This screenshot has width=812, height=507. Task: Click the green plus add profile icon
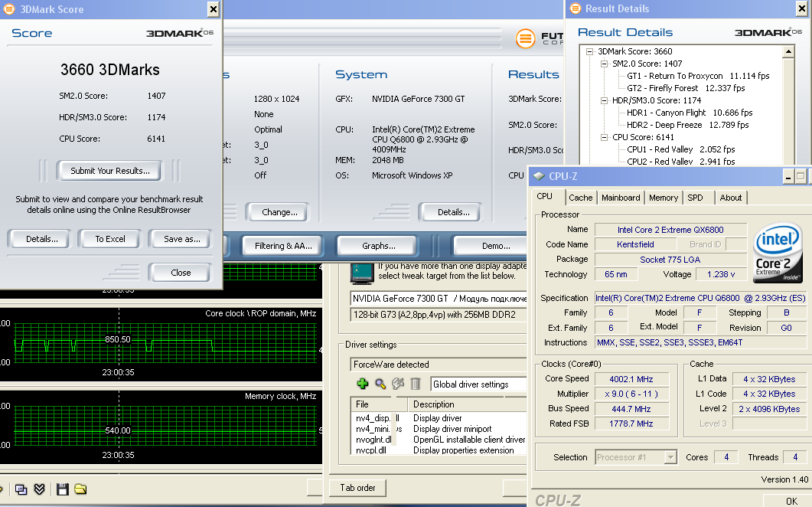pyautogui.click(x=363, y=384)
